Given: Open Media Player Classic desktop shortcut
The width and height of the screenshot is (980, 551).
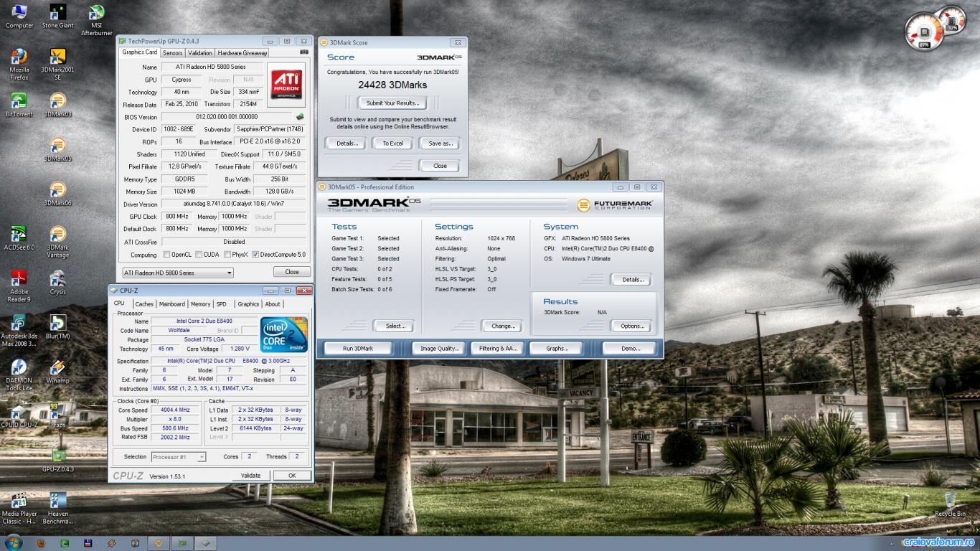Looking at the screenshot, I should click(19, 509).
